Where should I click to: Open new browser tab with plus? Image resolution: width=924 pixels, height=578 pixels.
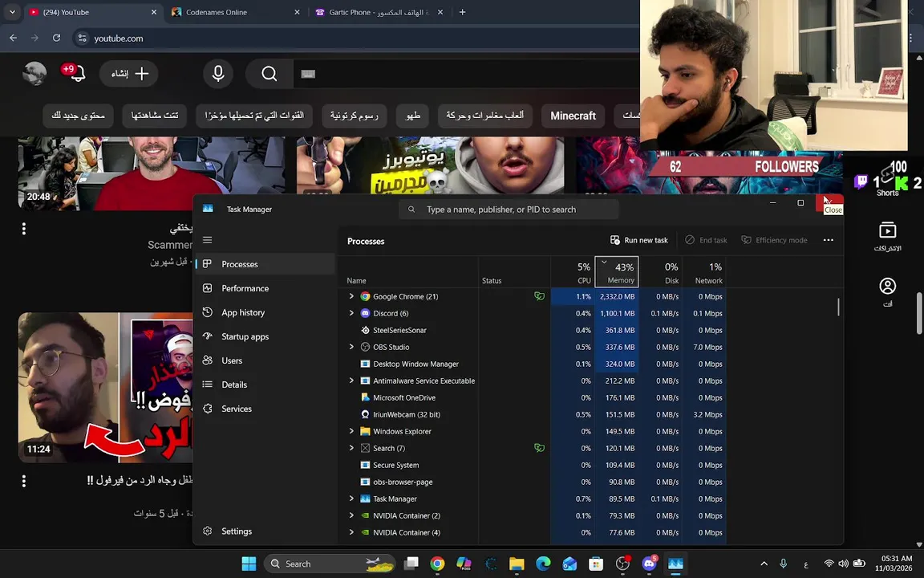click(463, 12)
